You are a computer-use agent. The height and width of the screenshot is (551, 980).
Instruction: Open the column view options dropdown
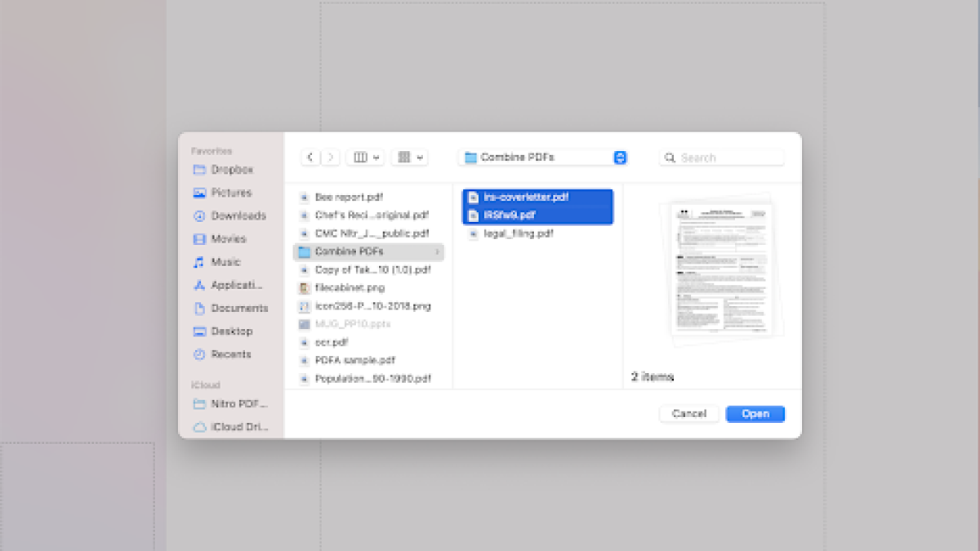click(366, 158)
